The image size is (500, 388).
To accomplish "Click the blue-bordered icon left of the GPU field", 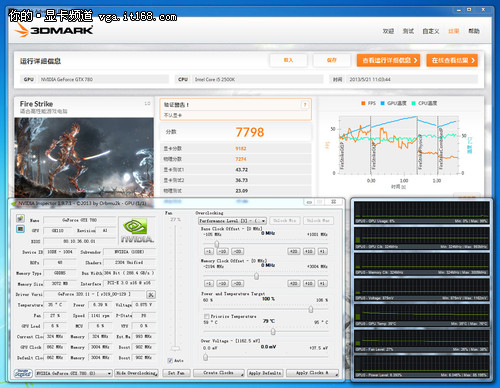I will click(x=20, y=229).
